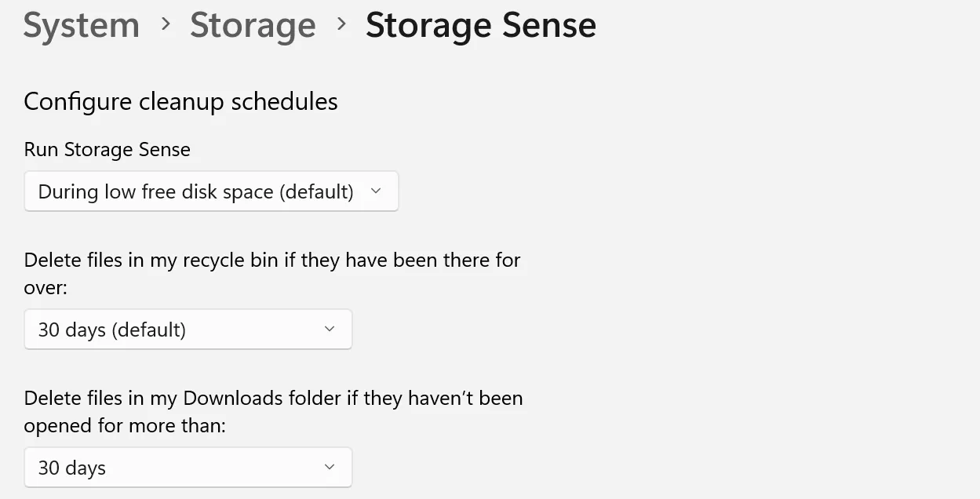Select During low free disk space text

tap(195, 191)
